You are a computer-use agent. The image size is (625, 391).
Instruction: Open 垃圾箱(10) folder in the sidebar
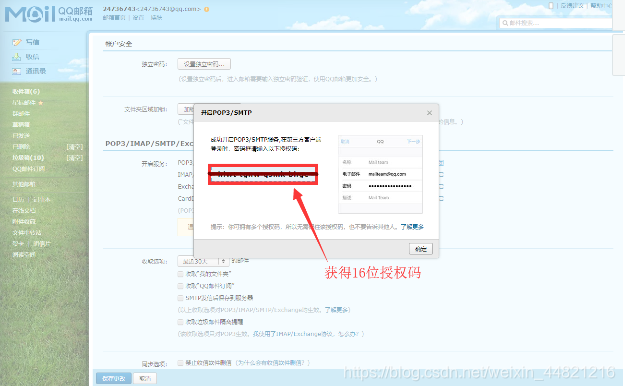pyautogui.click(x=28, y=158)
